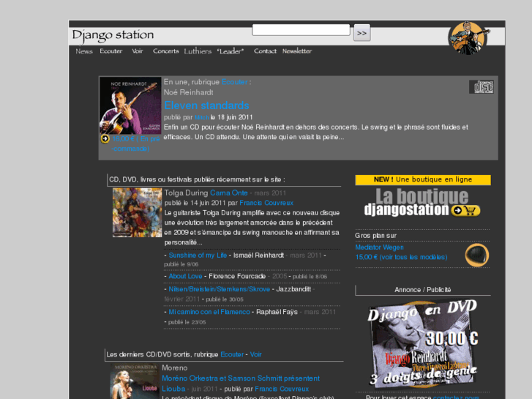
Task: Click the 16,00 € pre-order link
Action: tap(135, 143)
